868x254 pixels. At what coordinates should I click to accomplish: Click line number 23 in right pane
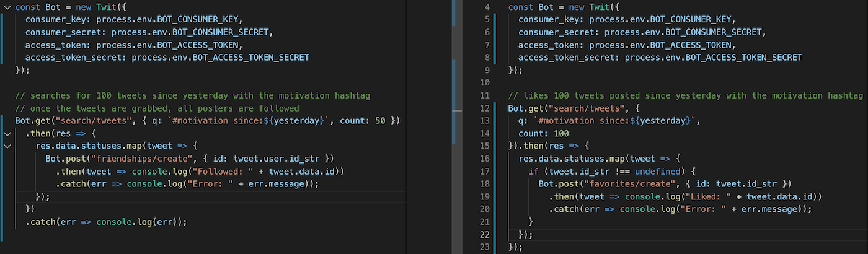(485, 247)
